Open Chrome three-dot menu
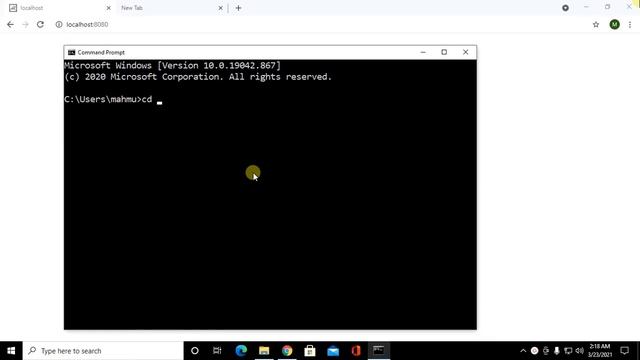 pyautogui.click(x=630, y=24)
